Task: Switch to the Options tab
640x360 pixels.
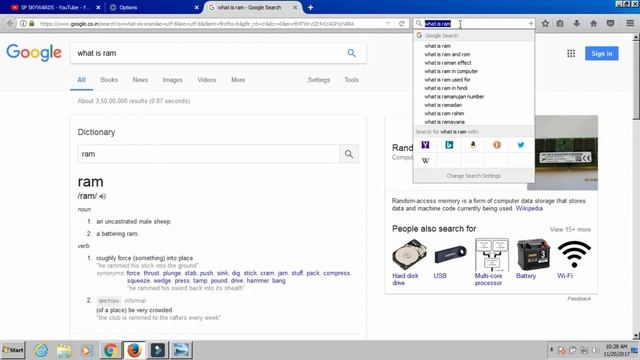Action: click(x=153, y=7)
